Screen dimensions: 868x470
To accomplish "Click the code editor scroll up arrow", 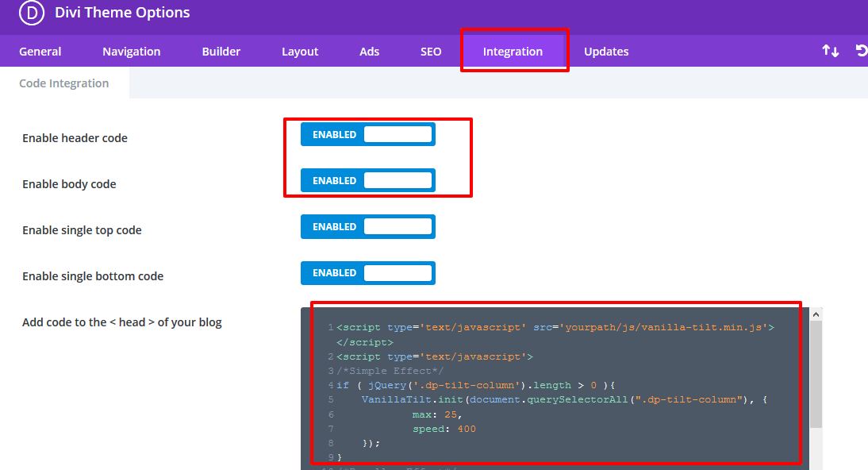I will pyautogui.click(x=816, y=314).
